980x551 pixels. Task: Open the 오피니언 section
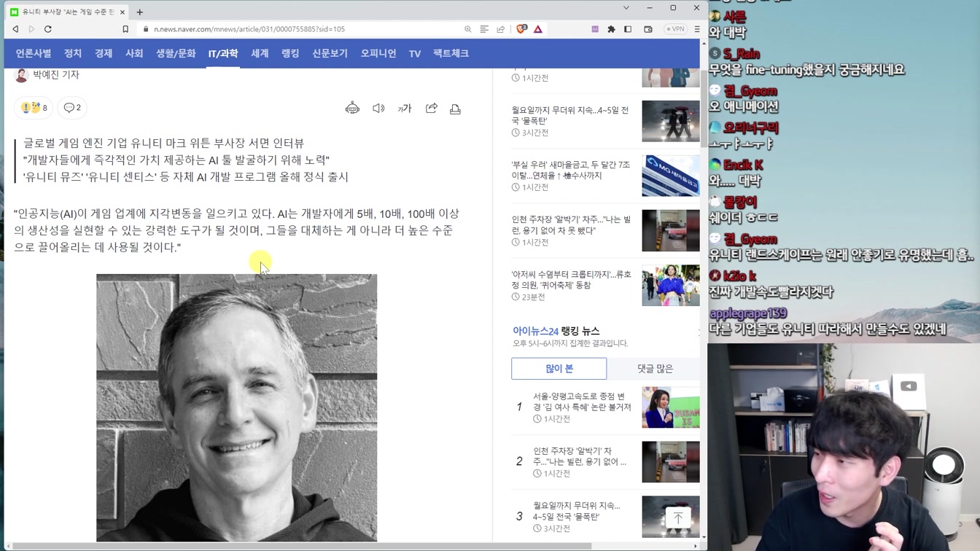(378, 53)
